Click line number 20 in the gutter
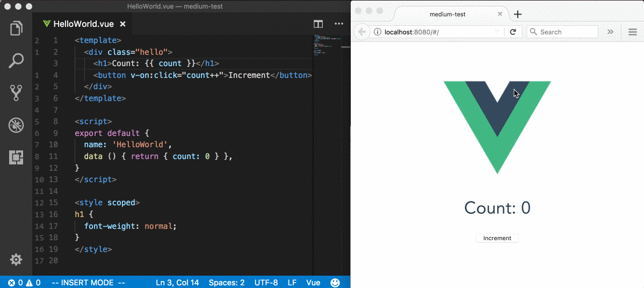Screen dimensions: 644x288 click(53, 261)
